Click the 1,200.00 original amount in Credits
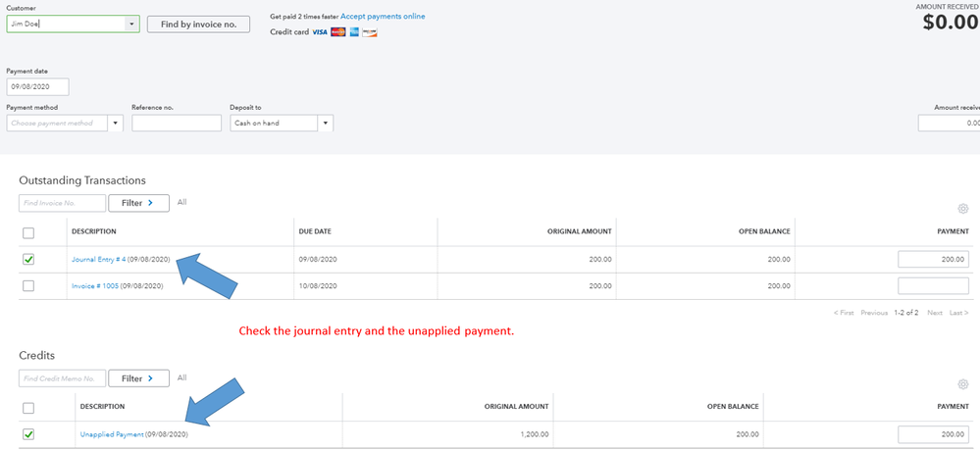The width and height of the screenshot is (980, 450). pos(536,434)
